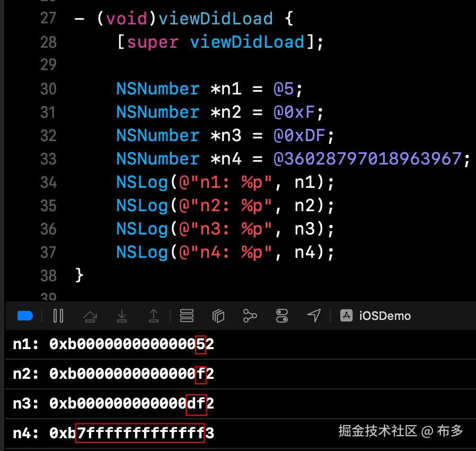Click line number 28 in gutter
Viewport: 476px width, 451px height.
pyautogui.click(x=48, y=42)
